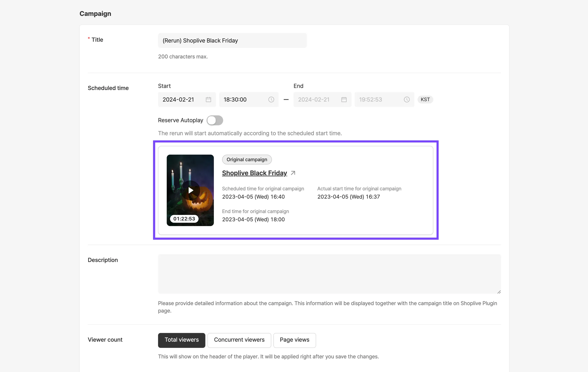Click the Reserve Autoplay label

180,120
